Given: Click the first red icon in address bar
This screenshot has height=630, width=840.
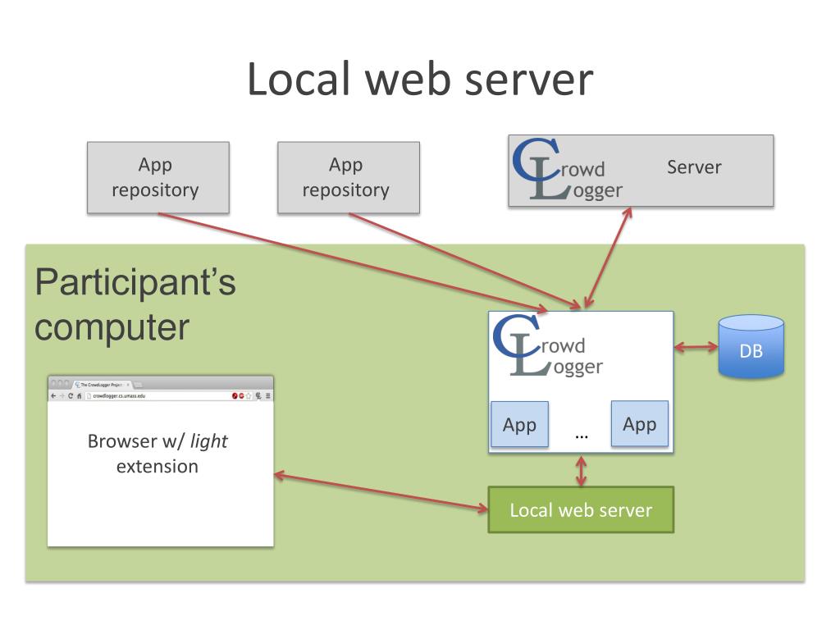Looking at the screenshot, I should pos(235,396).
